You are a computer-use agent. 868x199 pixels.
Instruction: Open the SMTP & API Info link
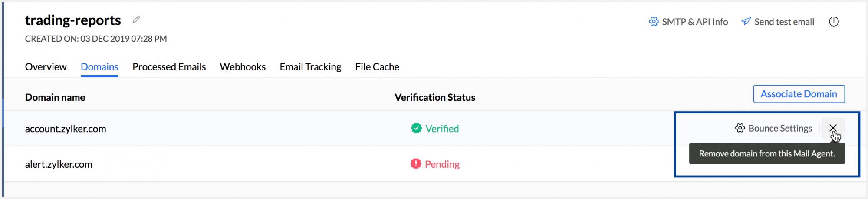coord(694,22)
